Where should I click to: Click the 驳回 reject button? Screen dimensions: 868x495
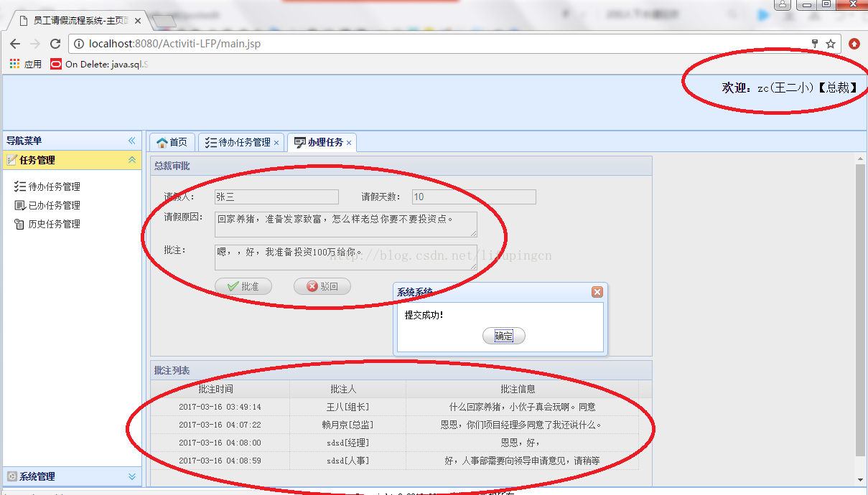[322, 286]
